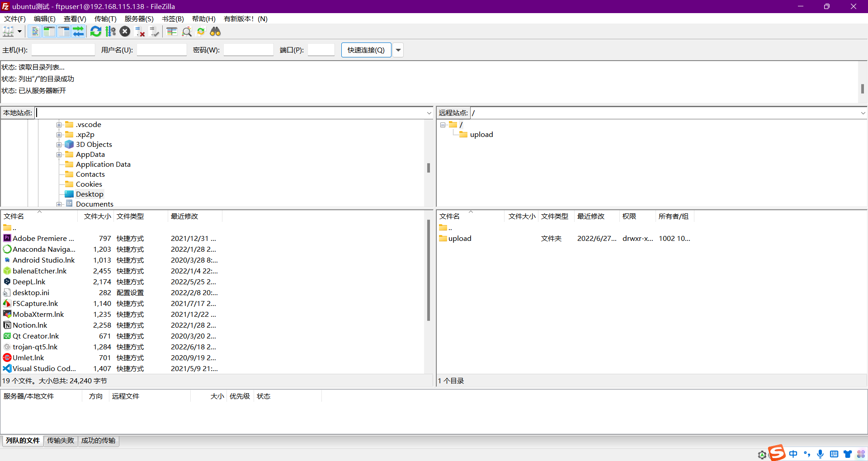Click the cancel current operation icon

[x=125, y=32]
